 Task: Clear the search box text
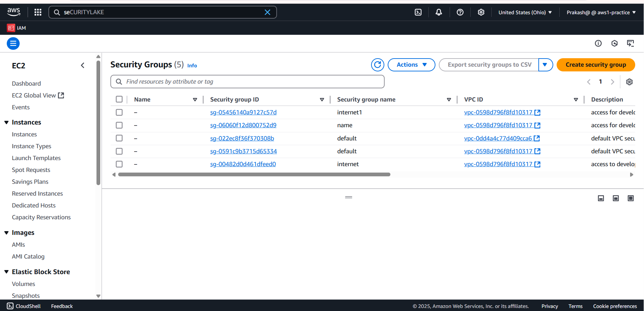(267, 12)
